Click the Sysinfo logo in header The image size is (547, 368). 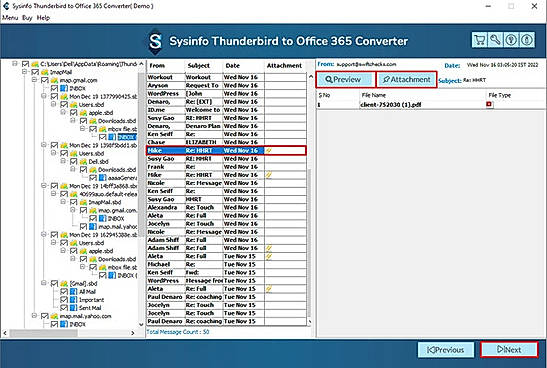(155, 42)
